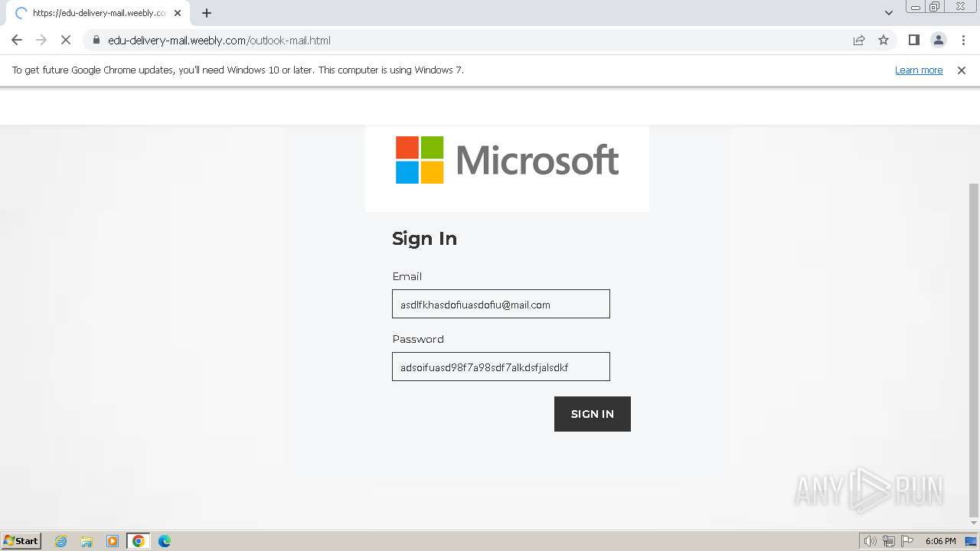This screenshot has height=551, width=980.
Task: Dismiss the Chrome update notification bar
Action: pyautogui.click(x=962, y=70)
